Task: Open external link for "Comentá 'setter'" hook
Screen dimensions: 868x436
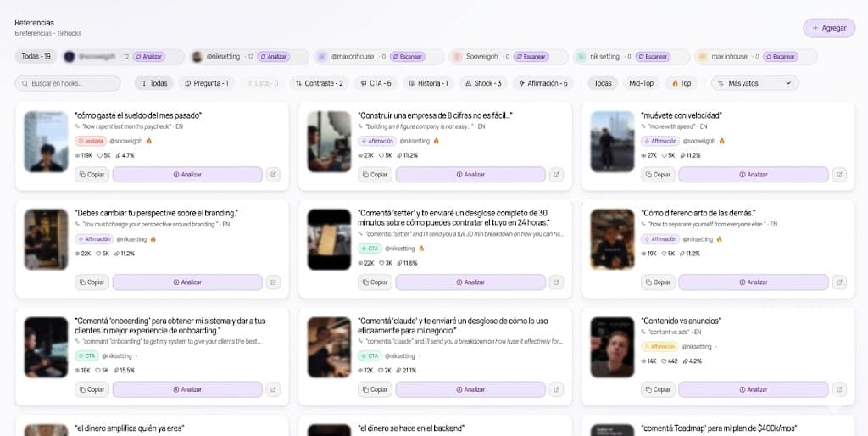Action: click(x=556, y=282)
